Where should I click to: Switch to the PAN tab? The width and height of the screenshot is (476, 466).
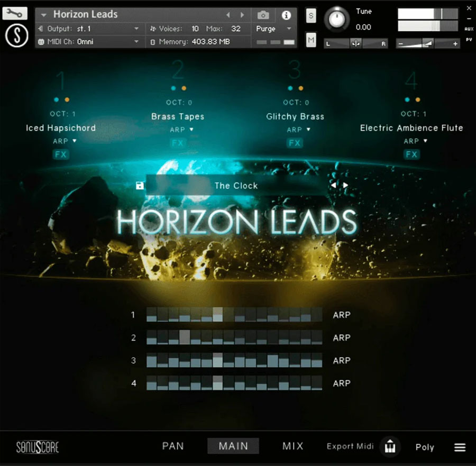coord(173,446)
